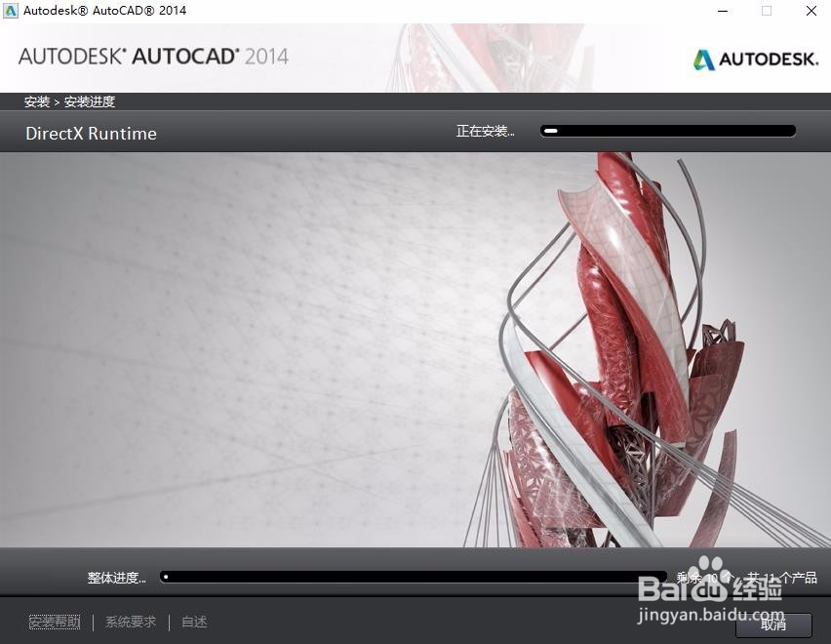The width and height of the screenshot is (831, 644).
Task: Open the 自述 readme link
Action: (194, 622)
